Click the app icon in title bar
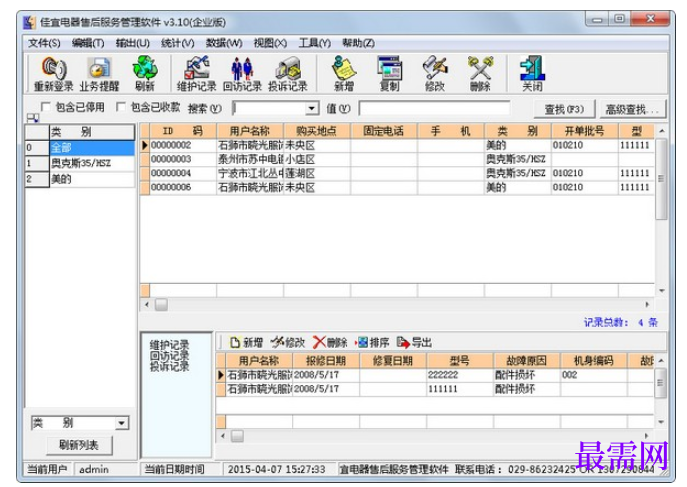The width and height of the screenshot is (687, 487). click(x=29, y=22)
